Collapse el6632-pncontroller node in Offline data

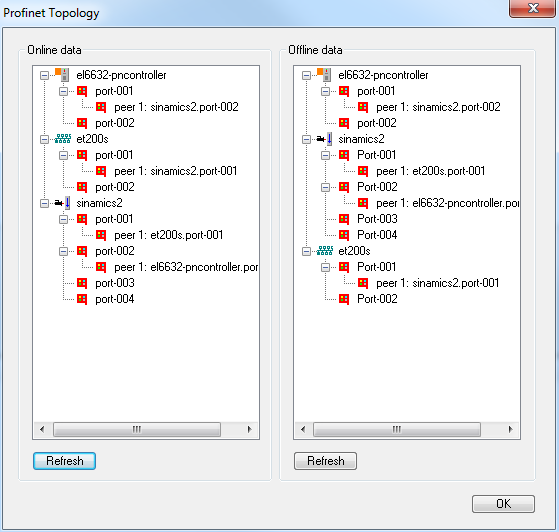click(307, 75)
